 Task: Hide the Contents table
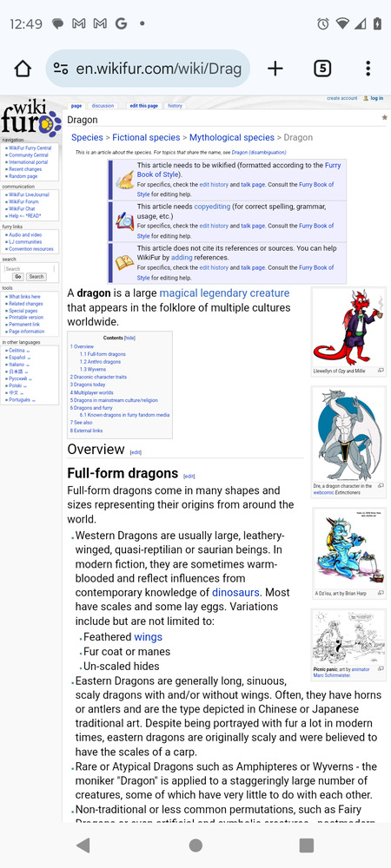click(x=129, y=338)
